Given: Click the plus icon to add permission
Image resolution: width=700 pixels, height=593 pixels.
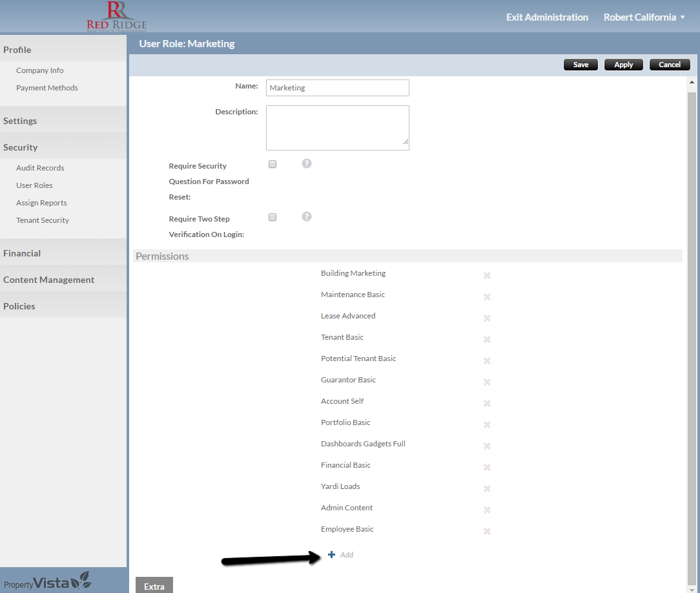Looking at the screenshot, I should (x=332, y=555).
